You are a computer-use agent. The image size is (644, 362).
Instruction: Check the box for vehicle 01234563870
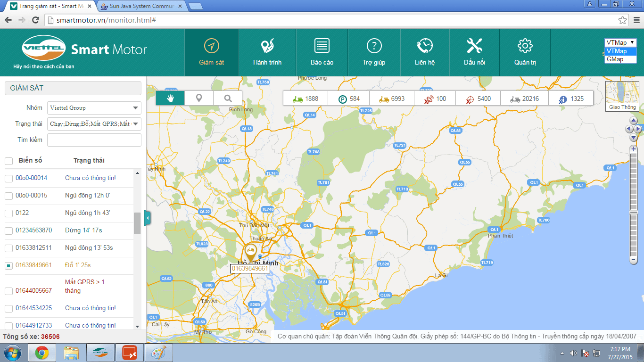pyautogui.click(x=8, y=230)
